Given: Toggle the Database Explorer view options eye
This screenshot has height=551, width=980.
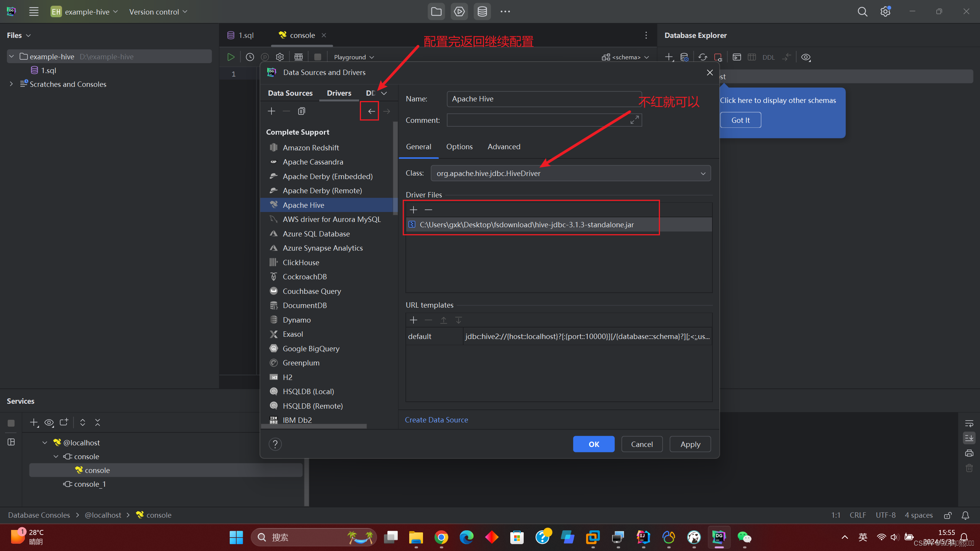Looking at the screenshot, I should (806, 57).
